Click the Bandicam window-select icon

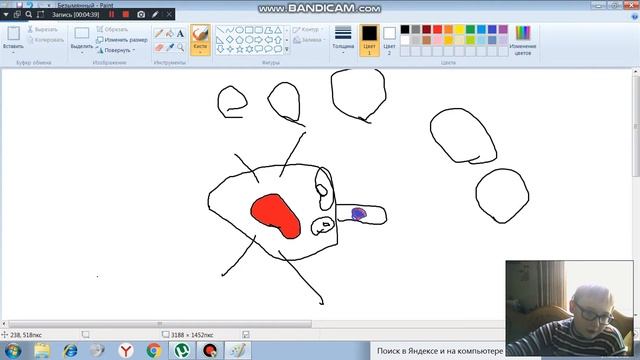[17, 14]
